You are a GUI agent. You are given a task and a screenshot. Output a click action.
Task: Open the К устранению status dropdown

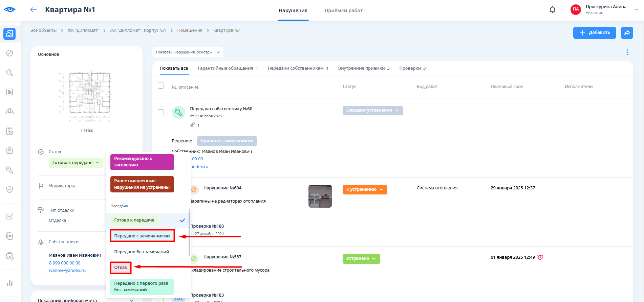click(x=365, y=189)
